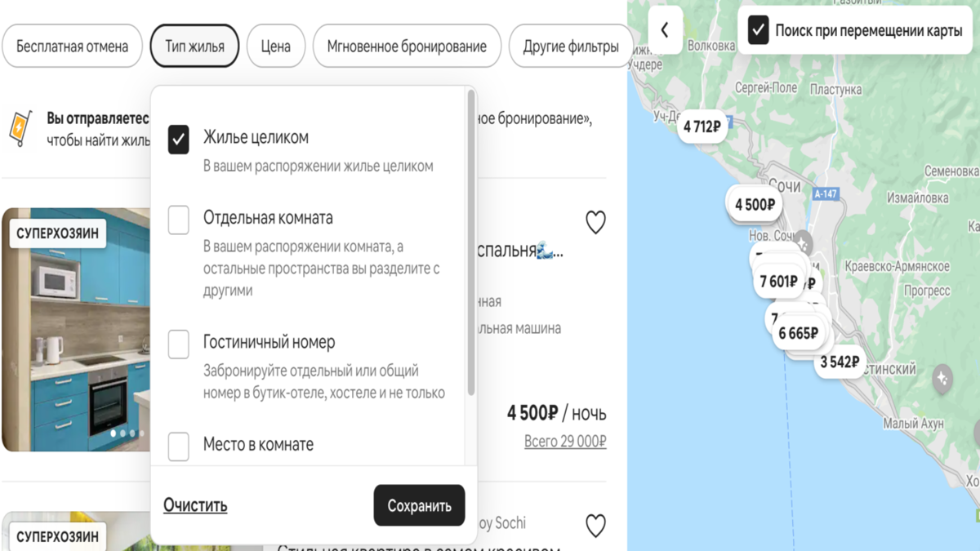Screen dimensions: 980x551
Task: Select the Бесплатная отмена filter
Action: coord(72,47)
